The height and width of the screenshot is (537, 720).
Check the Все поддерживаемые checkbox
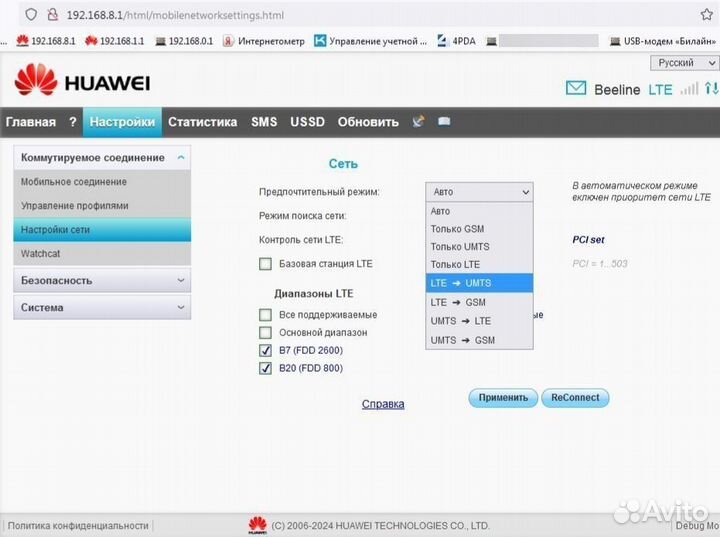(265, 315)
